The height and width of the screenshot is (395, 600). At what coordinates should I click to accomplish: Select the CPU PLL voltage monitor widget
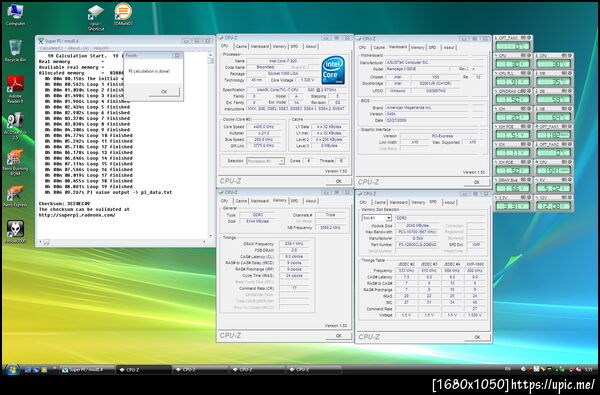512,78
